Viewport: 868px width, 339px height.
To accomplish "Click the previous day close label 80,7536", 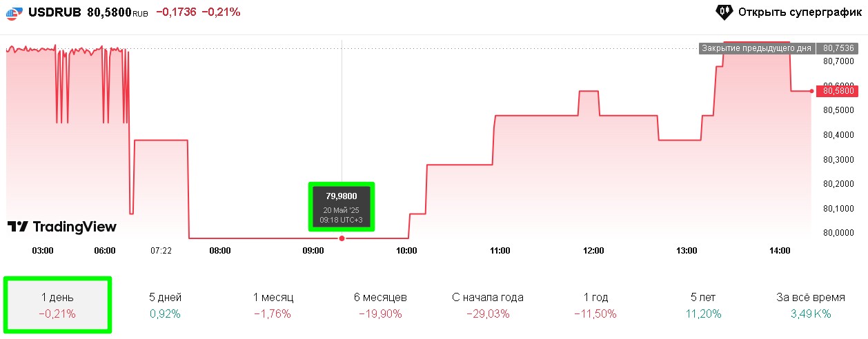I will click(836, 48).
